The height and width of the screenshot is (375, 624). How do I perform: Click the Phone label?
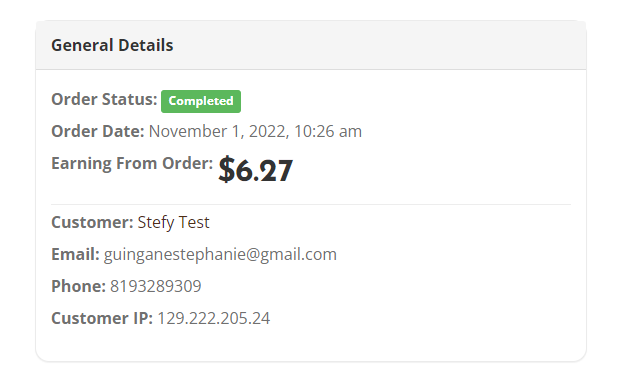click(78, 286)
